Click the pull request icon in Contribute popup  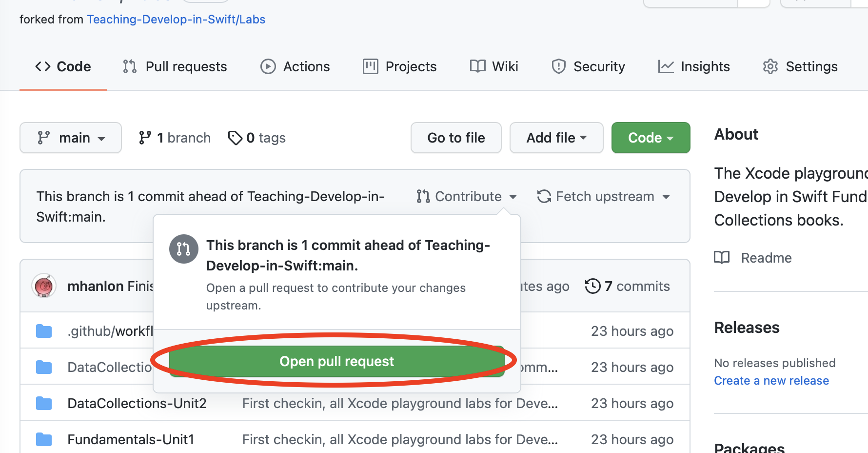point(184,249)
